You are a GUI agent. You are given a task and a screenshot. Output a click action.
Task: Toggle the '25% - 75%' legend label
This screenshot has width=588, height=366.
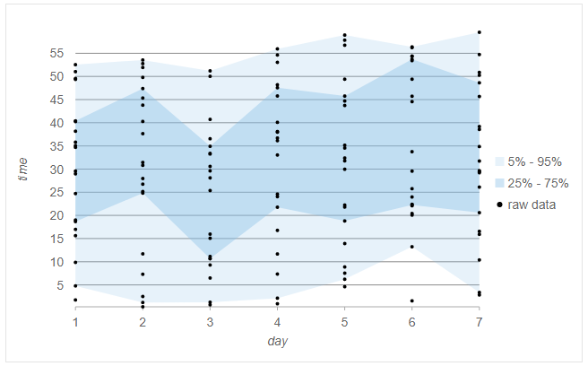click(538, 183)
